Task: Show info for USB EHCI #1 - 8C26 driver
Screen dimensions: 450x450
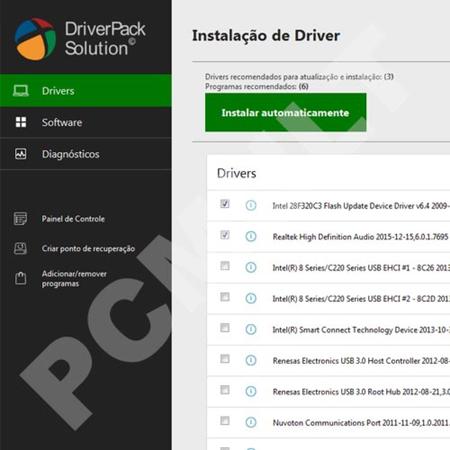Action: point(251,267)
